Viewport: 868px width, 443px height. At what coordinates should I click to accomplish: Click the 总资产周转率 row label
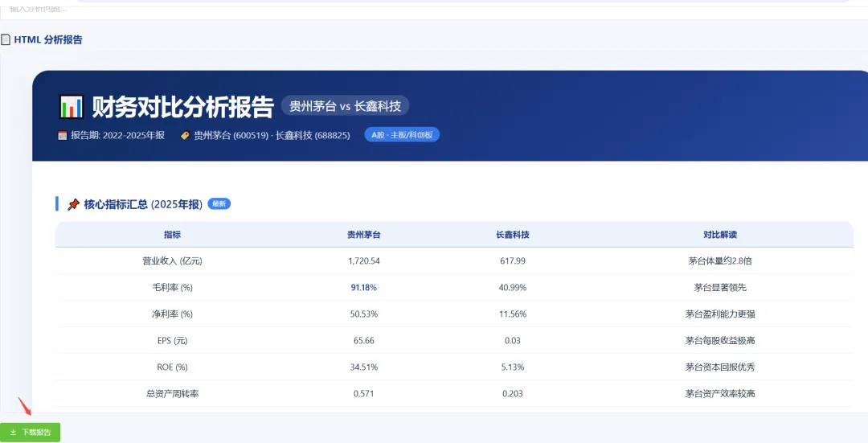(x=172, y=394)
